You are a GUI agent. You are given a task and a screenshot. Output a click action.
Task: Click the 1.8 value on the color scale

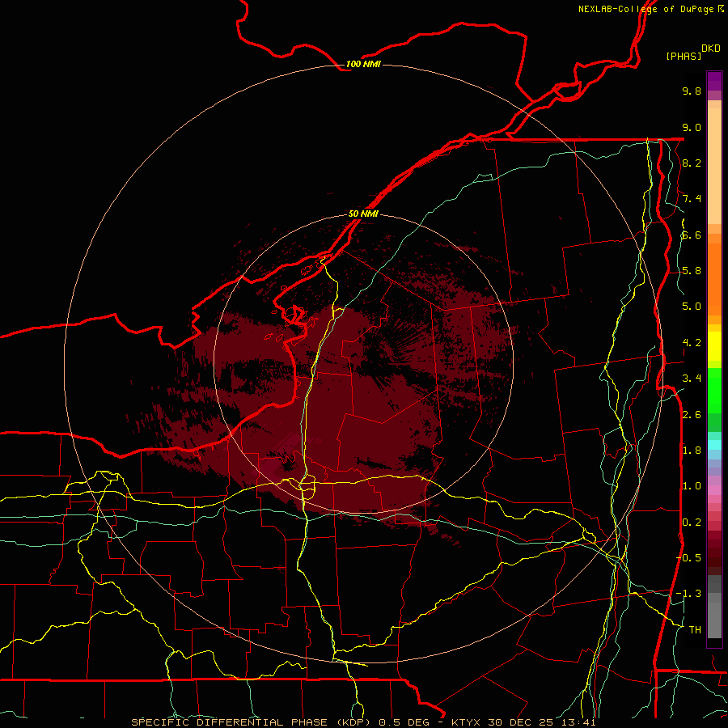point(692,451)
